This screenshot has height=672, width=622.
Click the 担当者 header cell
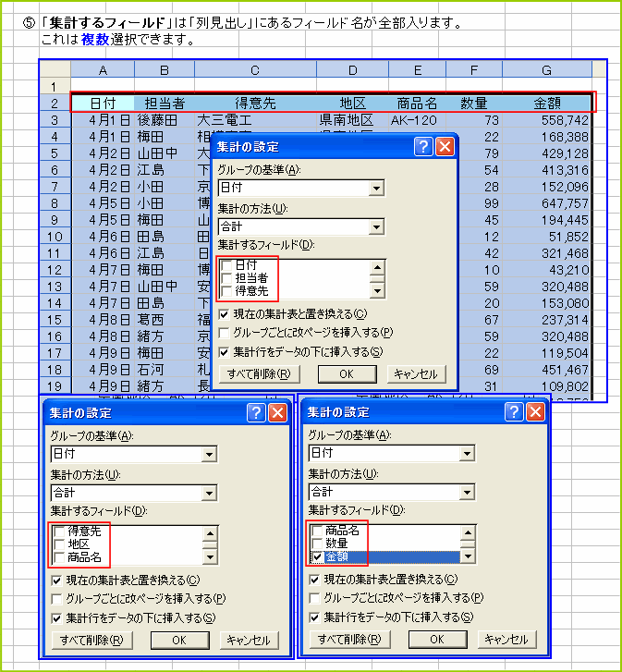pos(165,103)
